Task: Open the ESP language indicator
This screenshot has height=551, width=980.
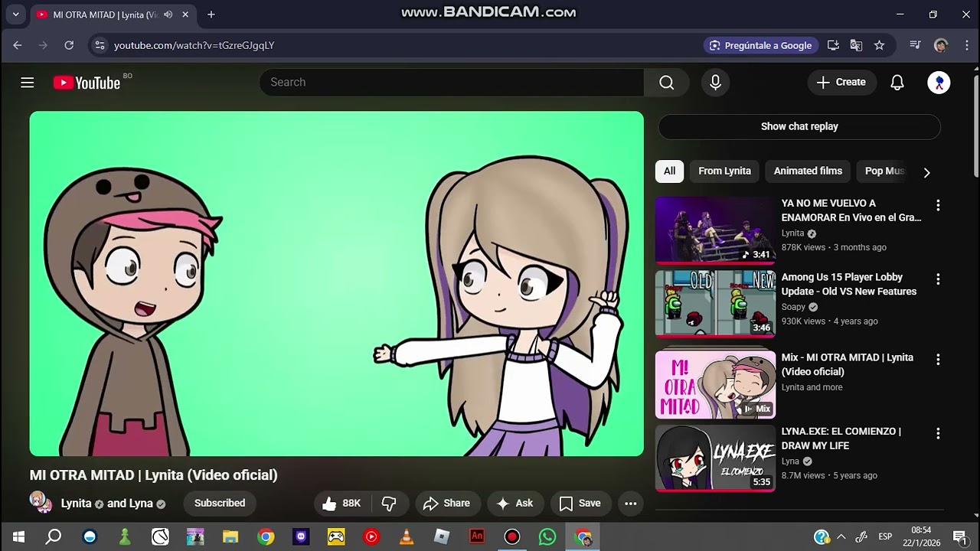Action: (x=885, y=536)
